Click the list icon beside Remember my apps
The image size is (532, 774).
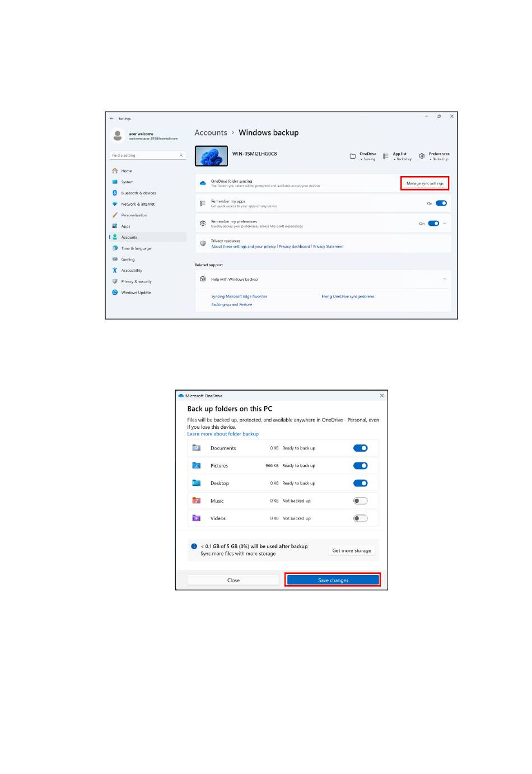(203, 203)
